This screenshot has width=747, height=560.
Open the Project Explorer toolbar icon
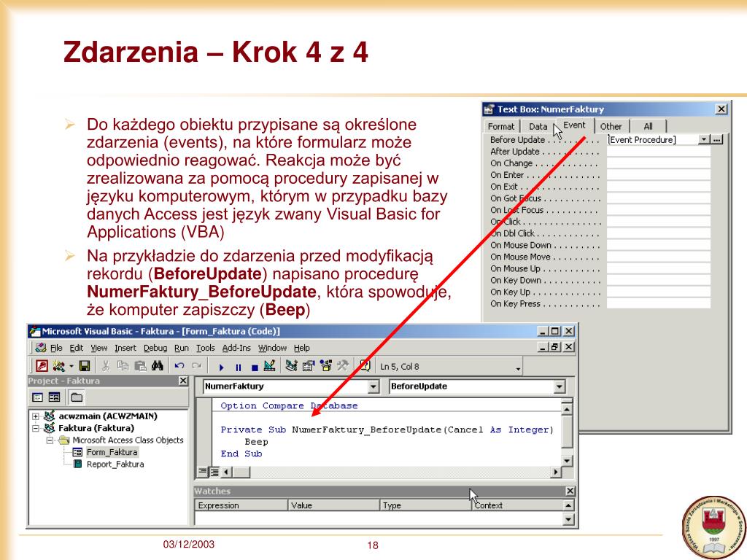pos(291,366)
